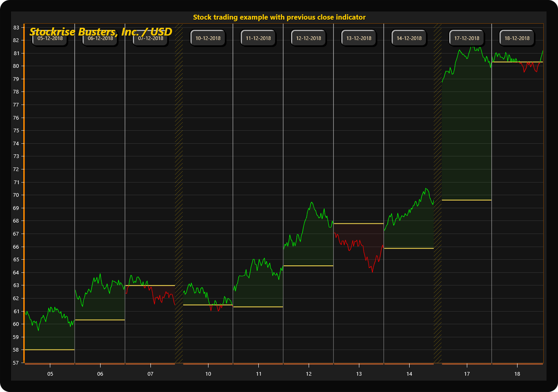Click the yellow previous-close line on day 17
Viewport: 558px width, 392px height.
(x=466, y=200)
